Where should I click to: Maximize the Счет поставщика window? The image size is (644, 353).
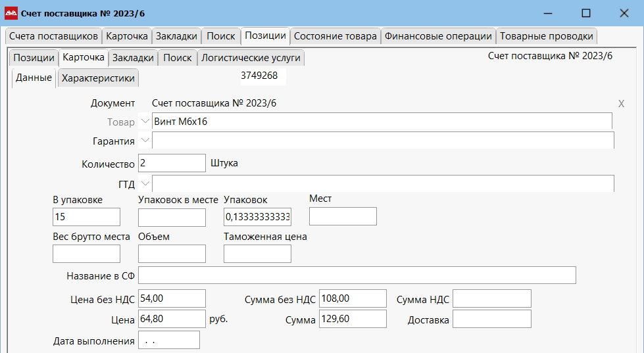tap(585, 13)
